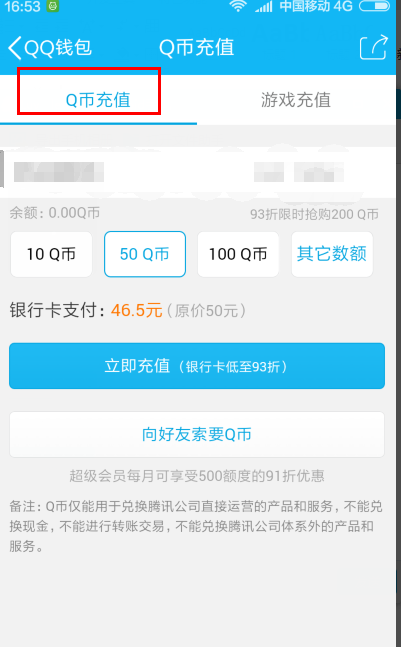
Task: Switch to the Q币充值 tab
Action: pyautogui.click(x=98, y=100)
